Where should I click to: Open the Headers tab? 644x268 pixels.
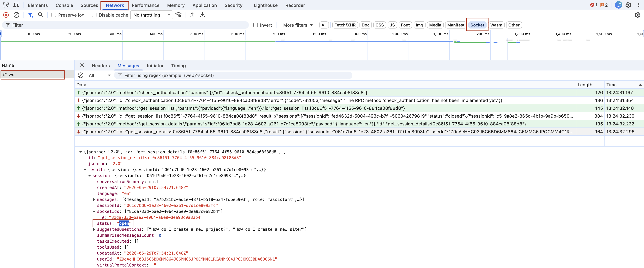point(101,66)
